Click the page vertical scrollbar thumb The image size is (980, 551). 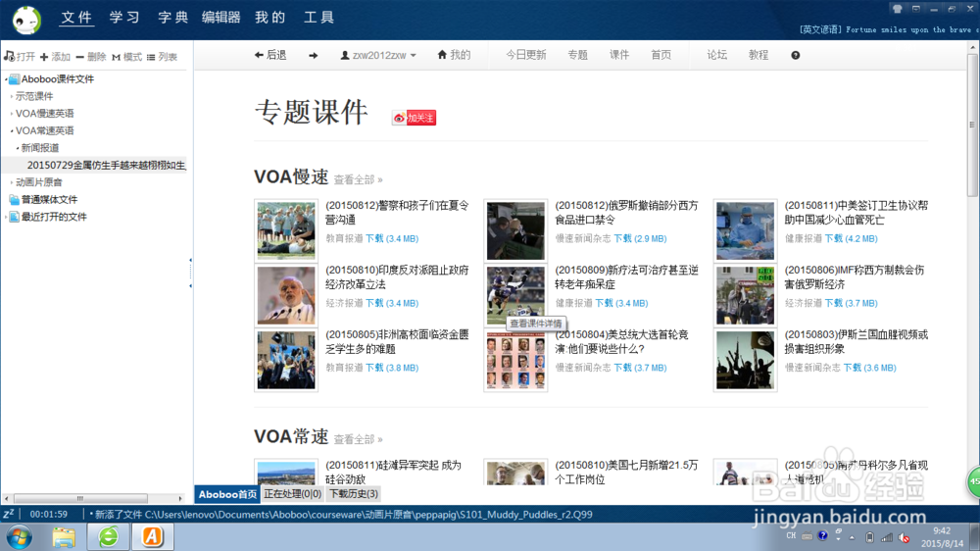pyautogui.click(x=972, y=125)
